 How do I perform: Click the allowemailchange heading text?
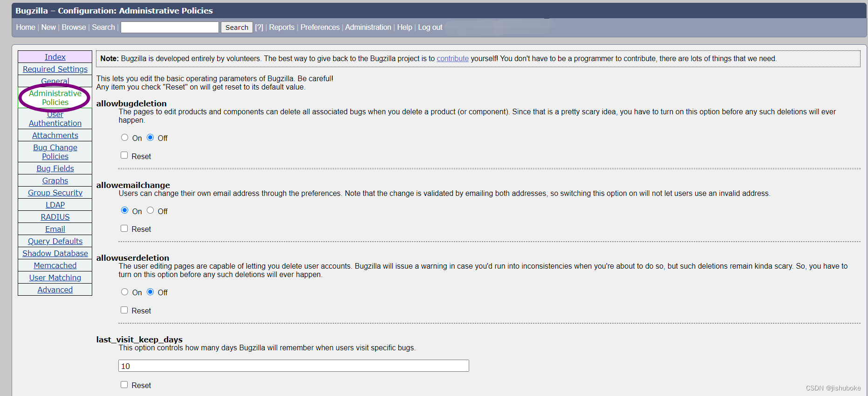133,185
